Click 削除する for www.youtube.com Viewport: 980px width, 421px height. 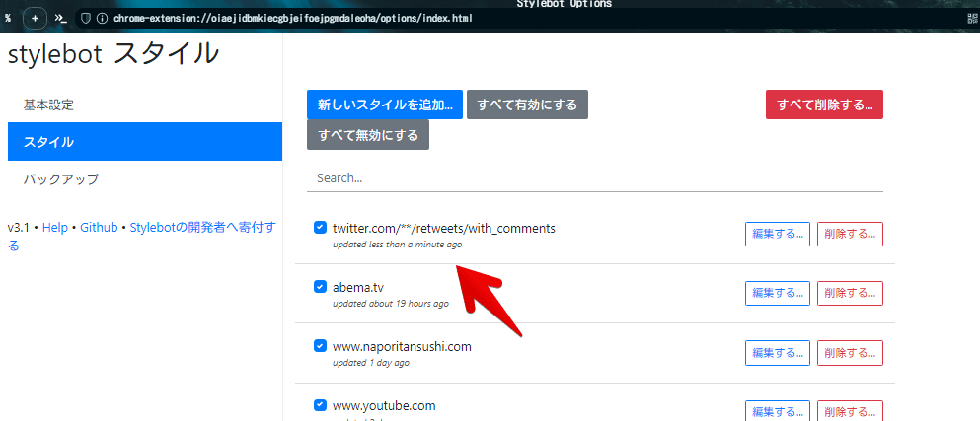click(850, 411)
